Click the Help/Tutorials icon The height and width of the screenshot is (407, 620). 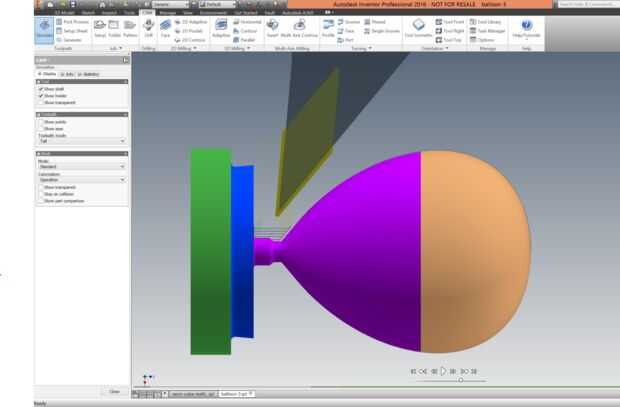pyautogui.click(x=526, y=28)
